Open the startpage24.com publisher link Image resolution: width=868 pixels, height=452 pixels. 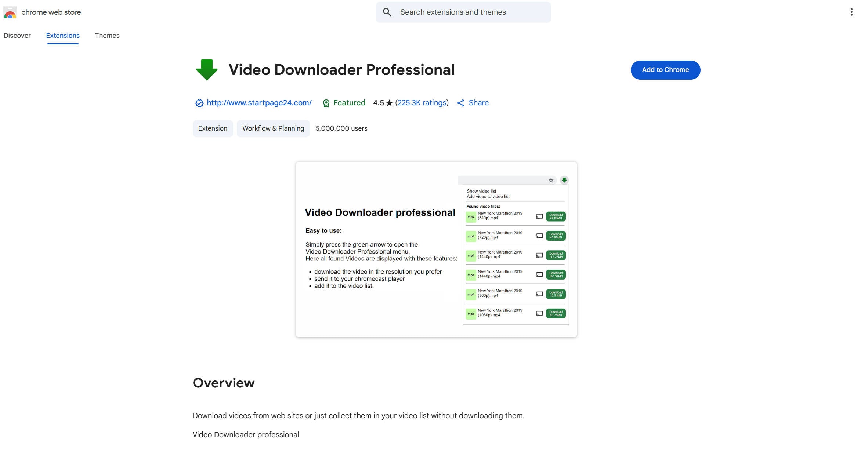(x=259, y=103)
